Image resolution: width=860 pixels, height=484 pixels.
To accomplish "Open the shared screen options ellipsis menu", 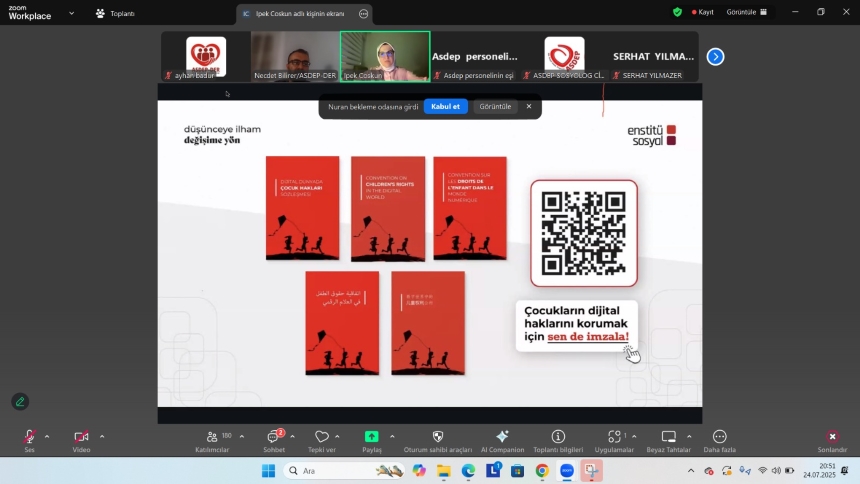I will click(363, 14).
